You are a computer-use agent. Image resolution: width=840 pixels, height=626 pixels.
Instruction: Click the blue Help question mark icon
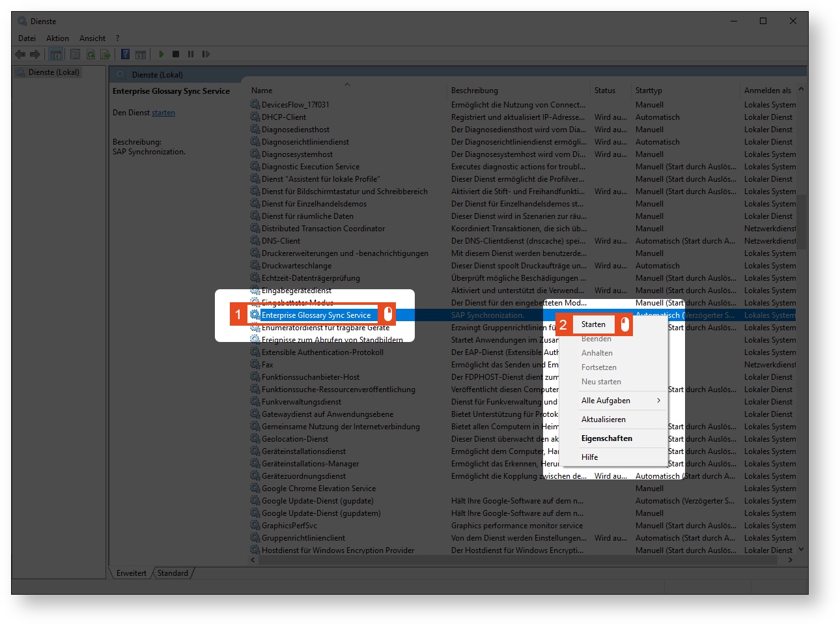coord(125,54)
